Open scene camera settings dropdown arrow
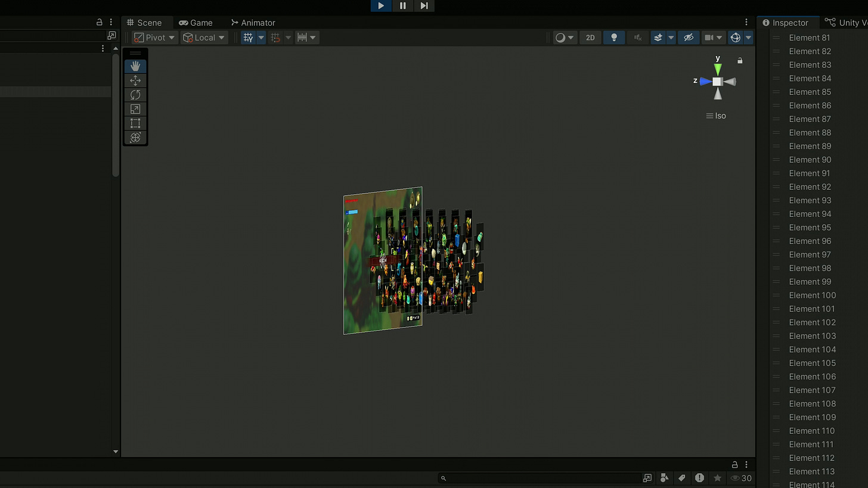The height and width of the screenshot is (488, 868). pyautogui.click(x=720, y=38)
